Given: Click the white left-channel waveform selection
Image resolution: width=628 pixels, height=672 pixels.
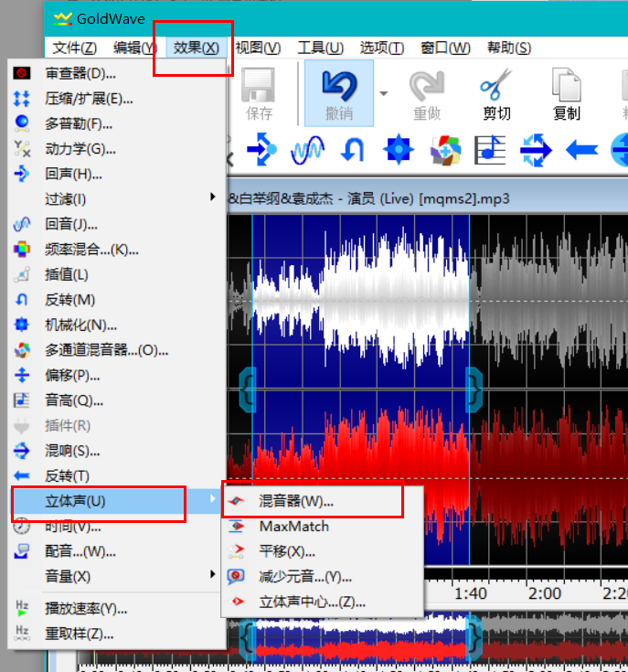Looking at the screenshot, I should pyautogui.click(x=361, y=302).
